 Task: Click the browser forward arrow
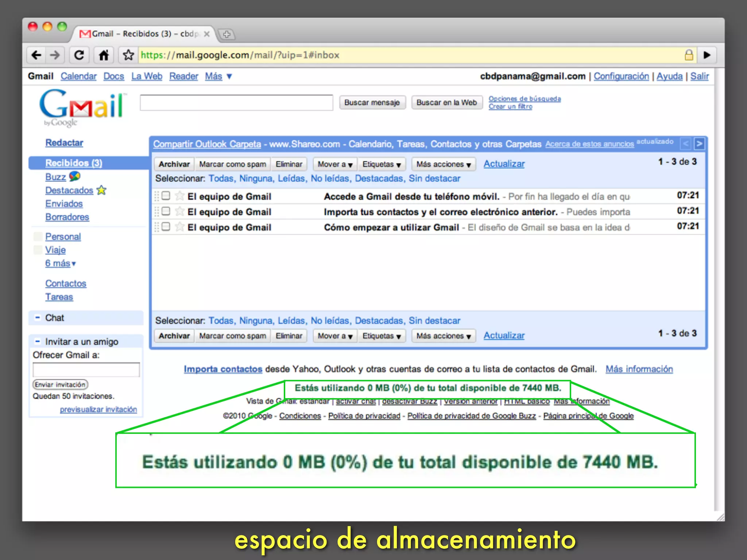(55, 55)
